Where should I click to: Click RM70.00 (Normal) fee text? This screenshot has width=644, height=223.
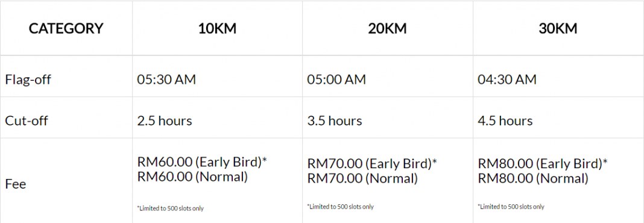pyautogui.click(x=362, y=178)
